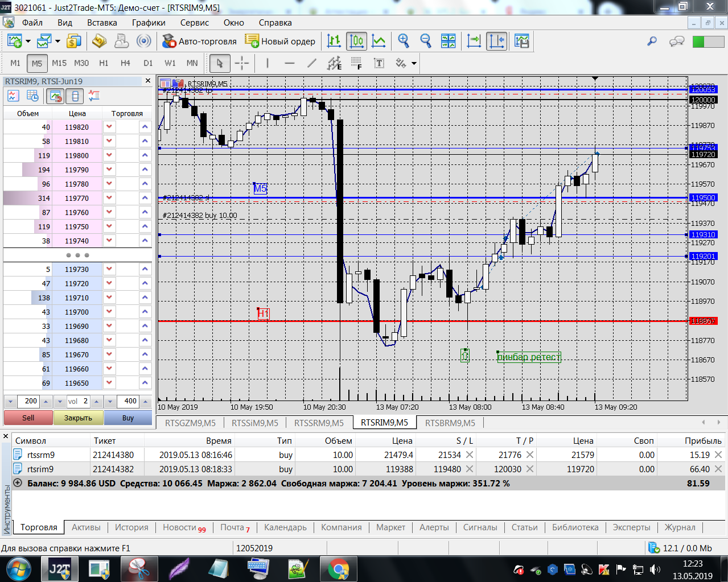Viewport: 728px width, 582px height.
Task: Open the Сервис menu
Action: tap(195, 23)
